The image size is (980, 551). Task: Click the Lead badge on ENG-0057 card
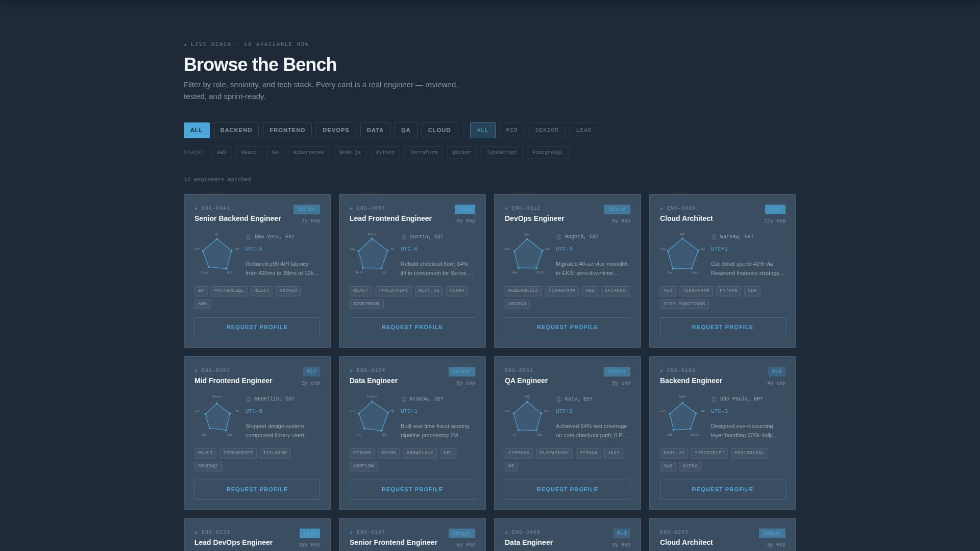pyautogui.click(x=465, y=209)
